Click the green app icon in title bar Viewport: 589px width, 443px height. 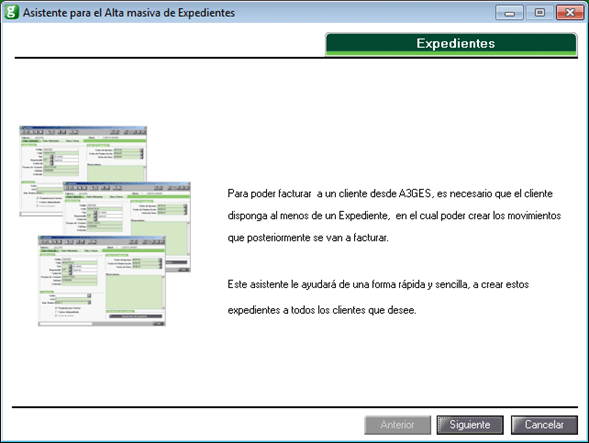[11, 12]
